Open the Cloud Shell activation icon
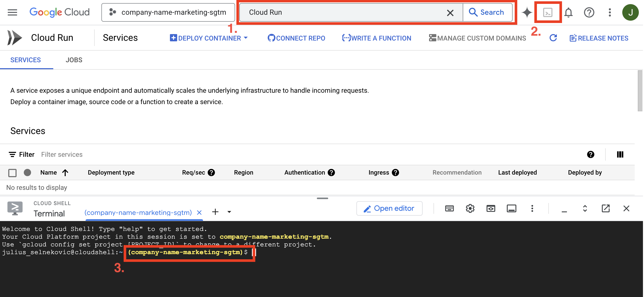 click(x=548, y=12)
